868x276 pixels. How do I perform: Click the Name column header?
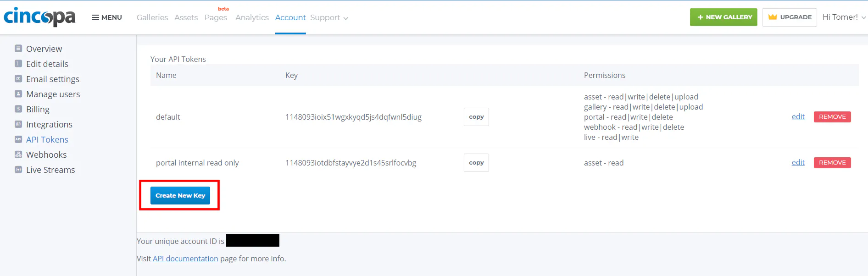coord(166,75)
